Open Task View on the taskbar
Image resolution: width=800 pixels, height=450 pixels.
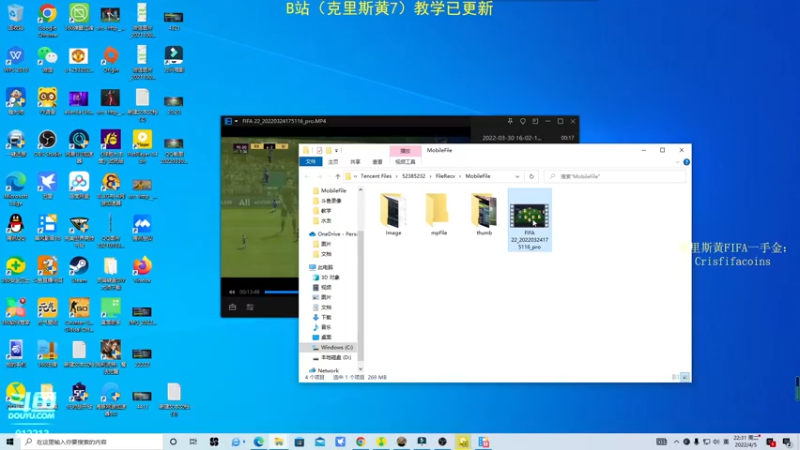click(x=193, y=442)
